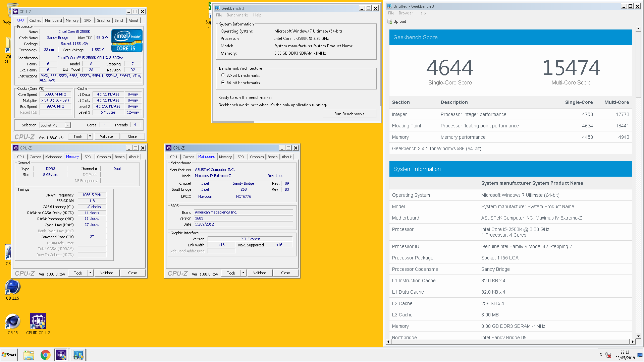This screenshot has height=362, width=644.
Task: Click the network status tray icon
Action: point(608,355)
